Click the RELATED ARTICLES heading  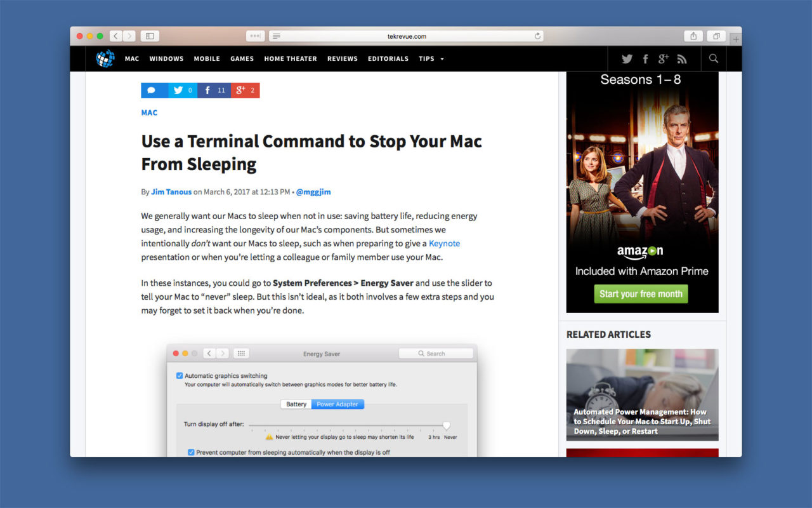pyautogui.click(x=608, y=334)
